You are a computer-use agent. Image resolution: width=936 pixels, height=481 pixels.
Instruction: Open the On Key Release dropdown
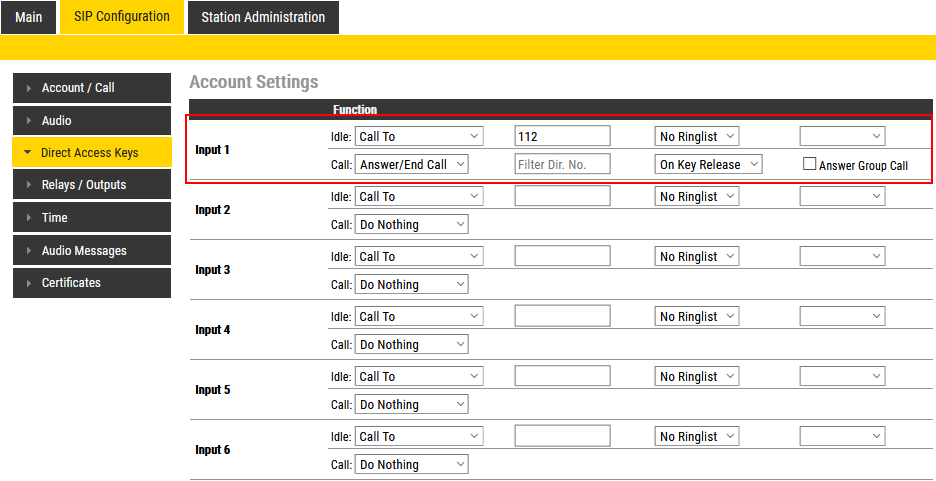coord(709,164)
